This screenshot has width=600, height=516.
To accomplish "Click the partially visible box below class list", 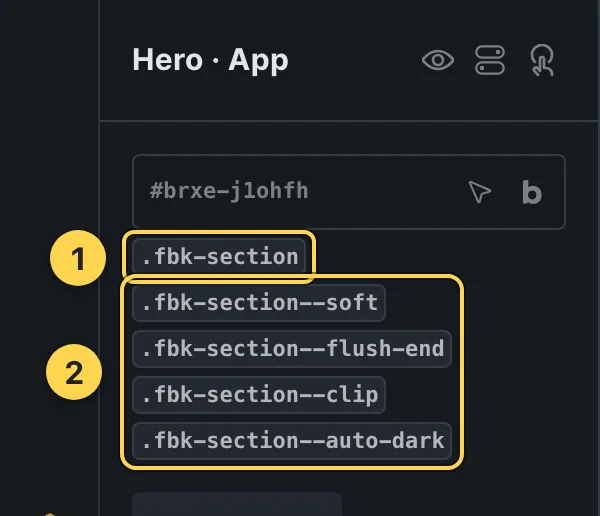I will pyautogui.click(x=237, y=504).
